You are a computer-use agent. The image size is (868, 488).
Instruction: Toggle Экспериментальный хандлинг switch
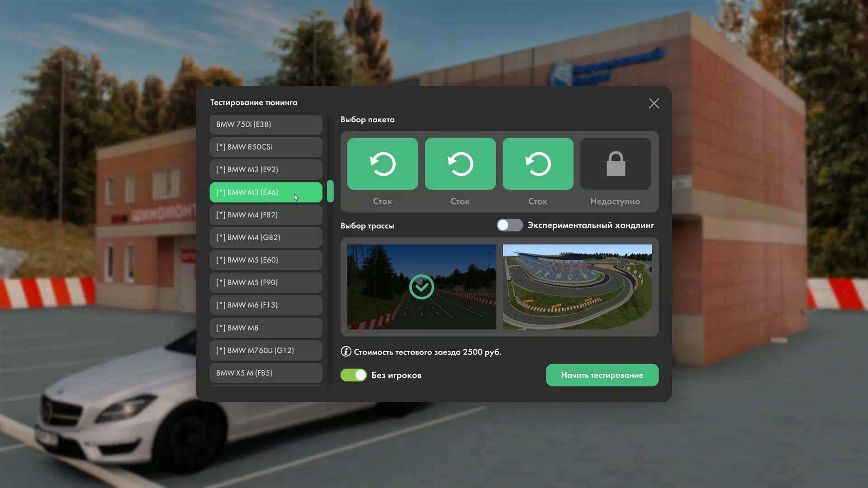point(509,225)
